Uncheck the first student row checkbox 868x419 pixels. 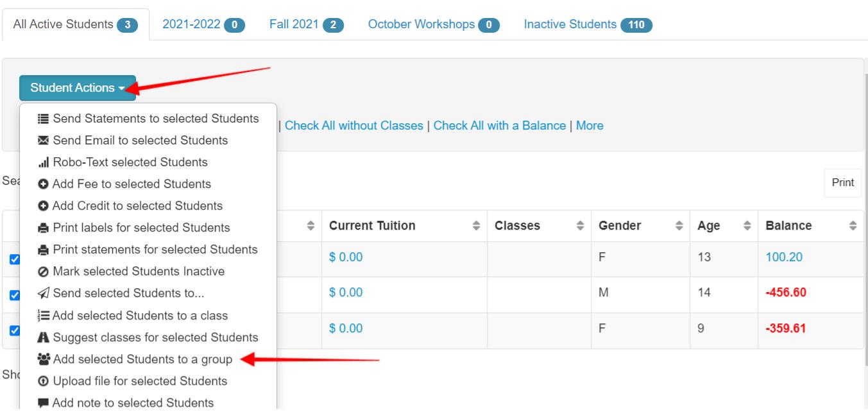[15, 259]
